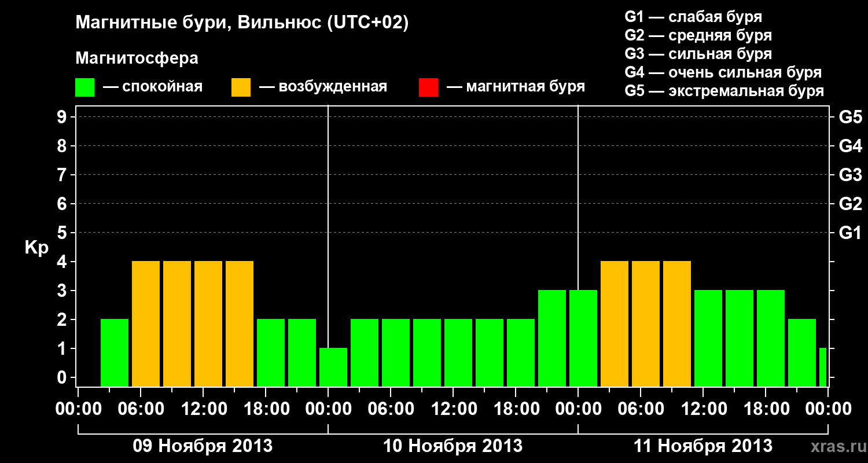Screen dimensions: 868x463
Task: Click the first green Kp 2 bar of 09 Ноября
Action: (115, 352)
